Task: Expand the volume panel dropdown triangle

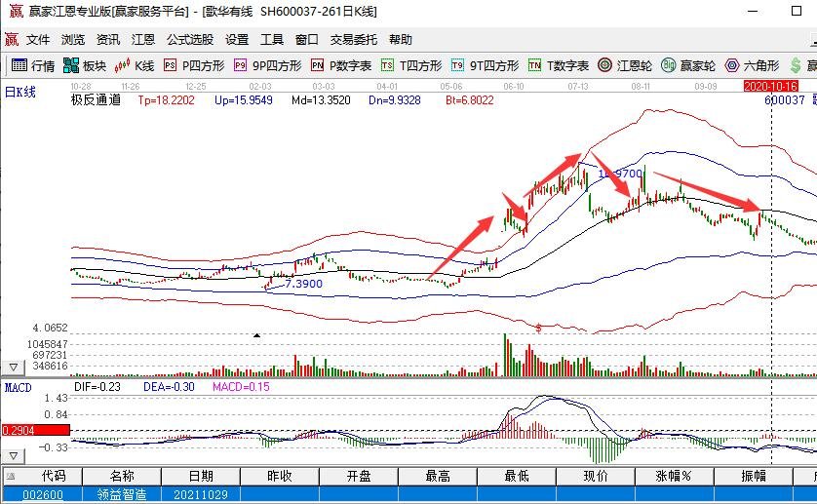Action: (x=14, y=368)
